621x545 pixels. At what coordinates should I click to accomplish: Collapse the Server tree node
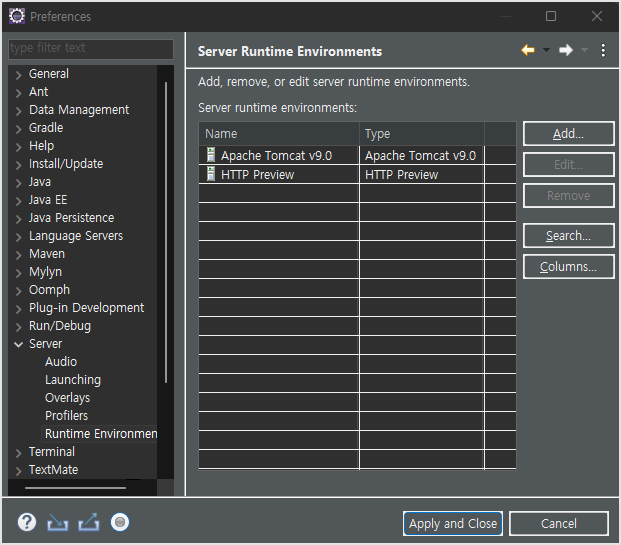tap(18, 345)
